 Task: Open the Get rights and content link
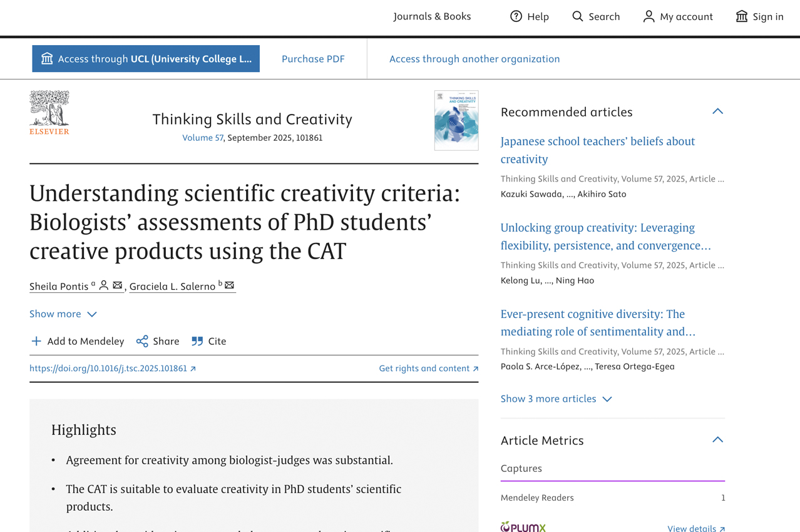pyautogui.click(x=429, y=368)
